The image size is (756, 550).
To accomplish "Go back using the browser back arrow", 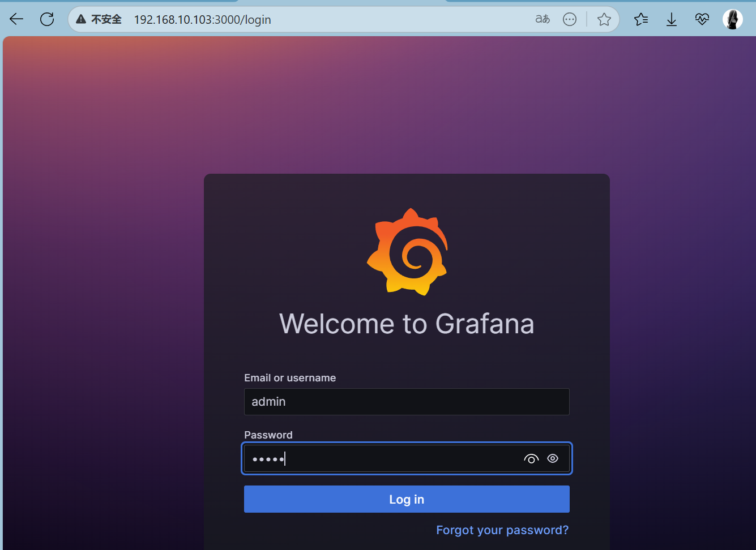I will coord(16,19).
